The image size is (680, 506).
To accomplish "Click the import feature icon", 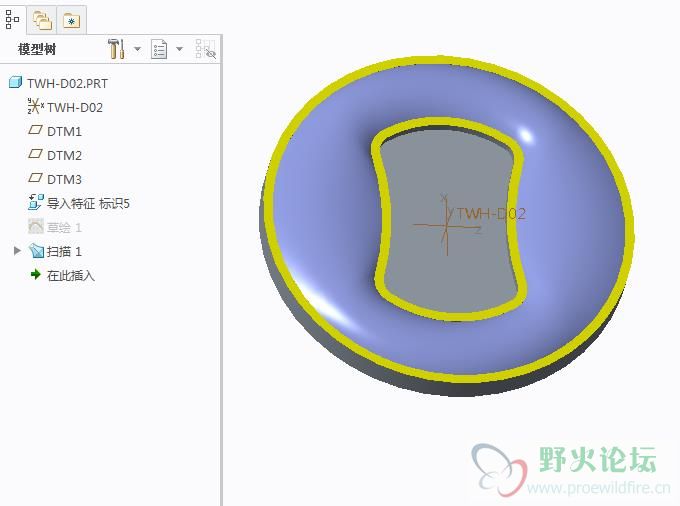I will click(x=36, y=202).
